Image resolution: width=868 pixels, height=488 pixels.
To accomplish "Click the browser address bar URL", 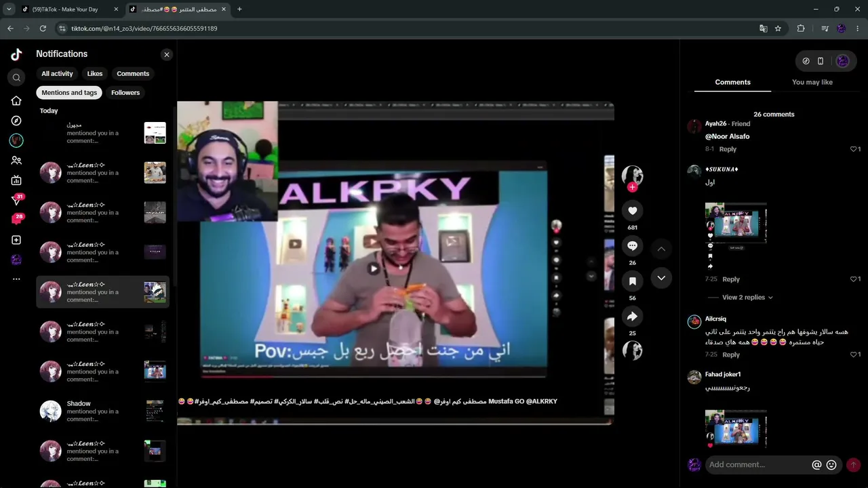I will point(144,28).
